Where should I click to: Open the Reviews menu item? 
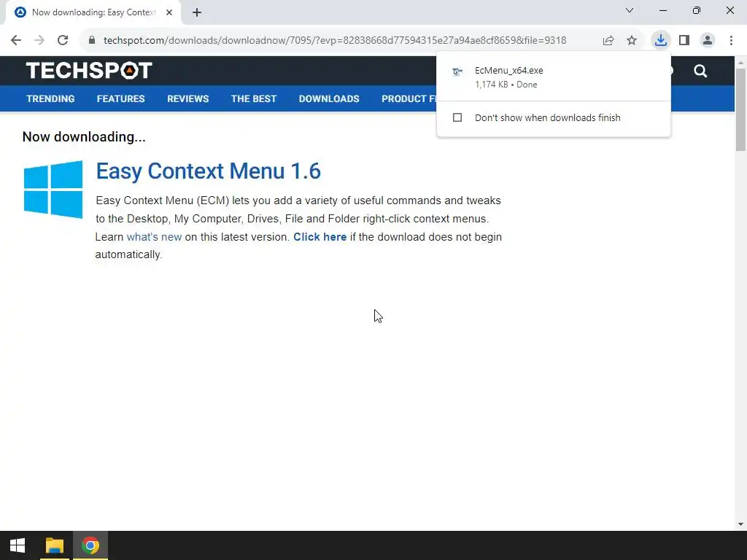pyautogui.click(x=187, y=98)
